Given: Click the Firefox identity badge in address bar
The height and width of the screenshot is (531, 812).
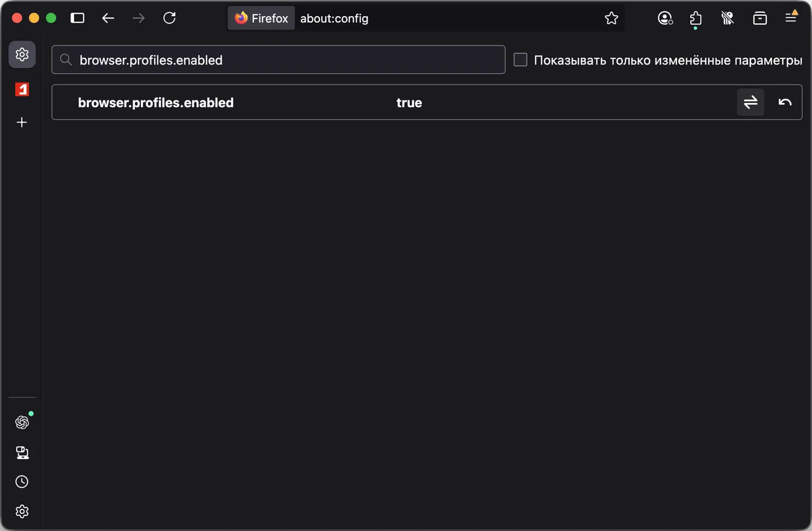Looking at the screenshot, I should 261,18.
